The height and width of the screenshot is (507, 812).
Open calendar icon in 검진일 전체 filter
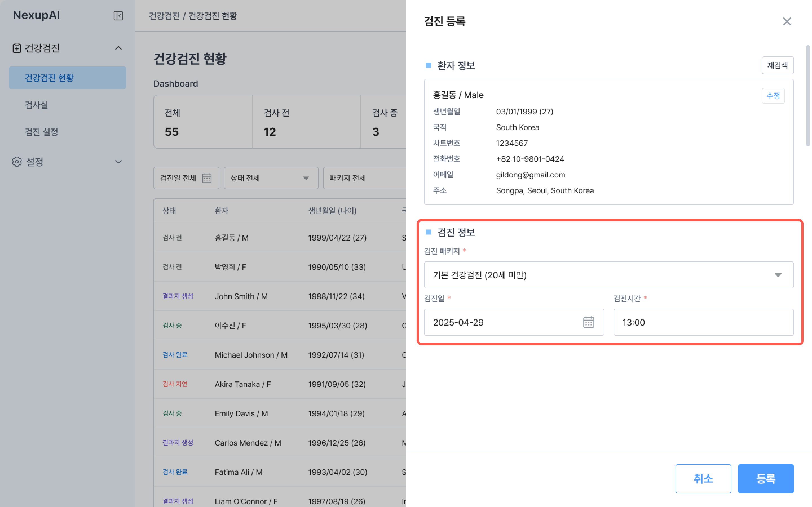[207, 178]
